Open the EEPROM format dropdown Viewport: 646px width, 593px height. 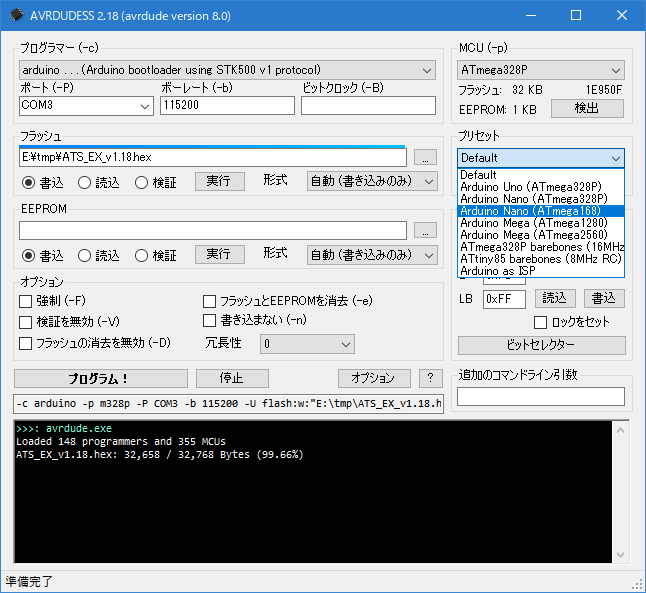372,255
